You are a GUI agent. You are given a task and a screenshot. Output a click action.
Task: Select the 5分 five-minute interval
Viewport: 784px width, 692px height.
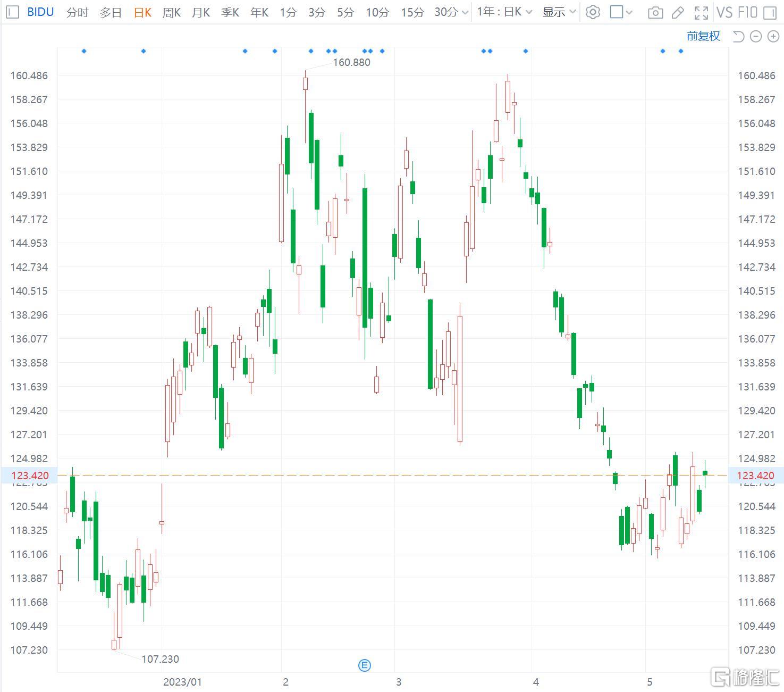click(345, 12)
